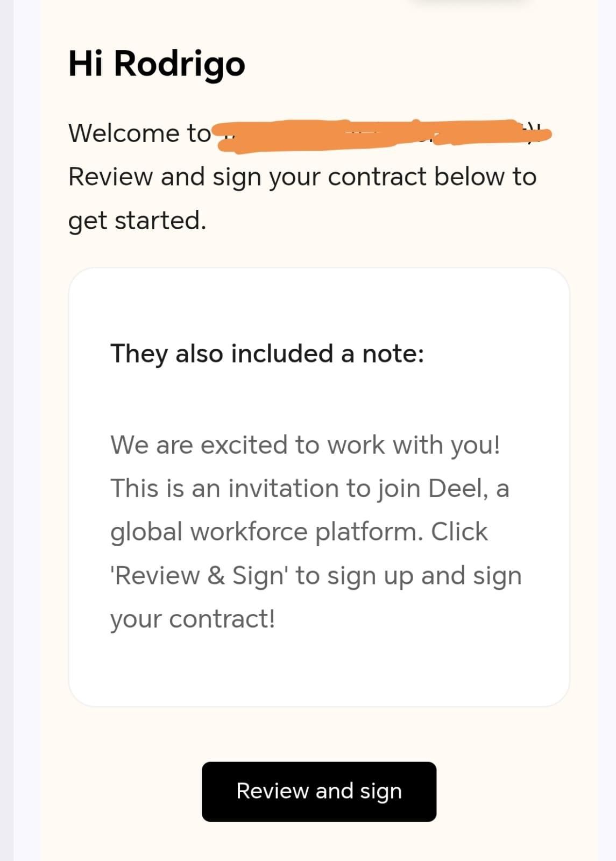Click the Review and sign button
This screenshot has height=861, width=616.
318,791
